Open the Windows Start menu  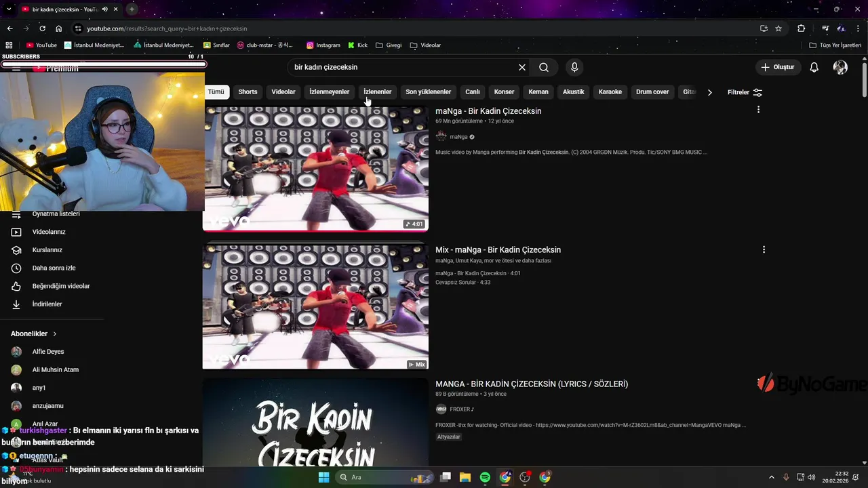pyautogui.click(x=323, y=477)
